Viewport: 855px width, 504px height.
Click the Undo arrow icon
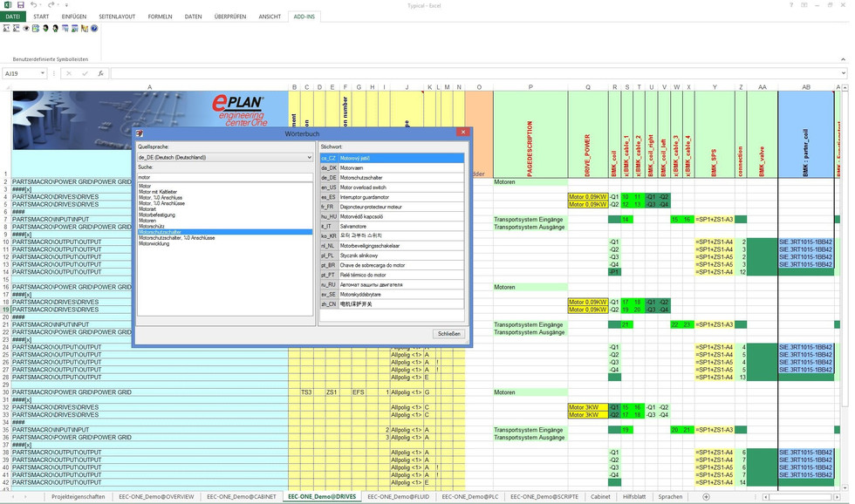(33, 5)
